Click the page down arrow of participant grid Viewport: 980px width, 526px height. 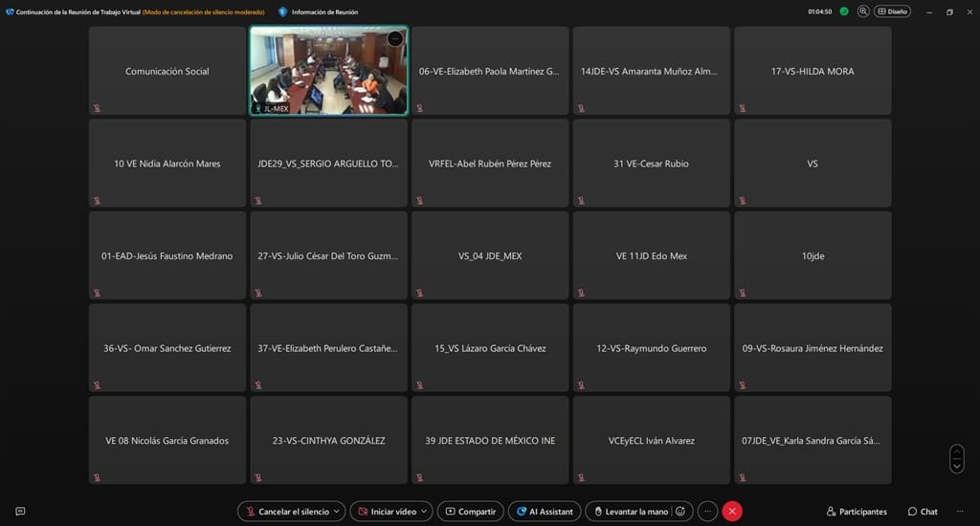tap(957, 467)
